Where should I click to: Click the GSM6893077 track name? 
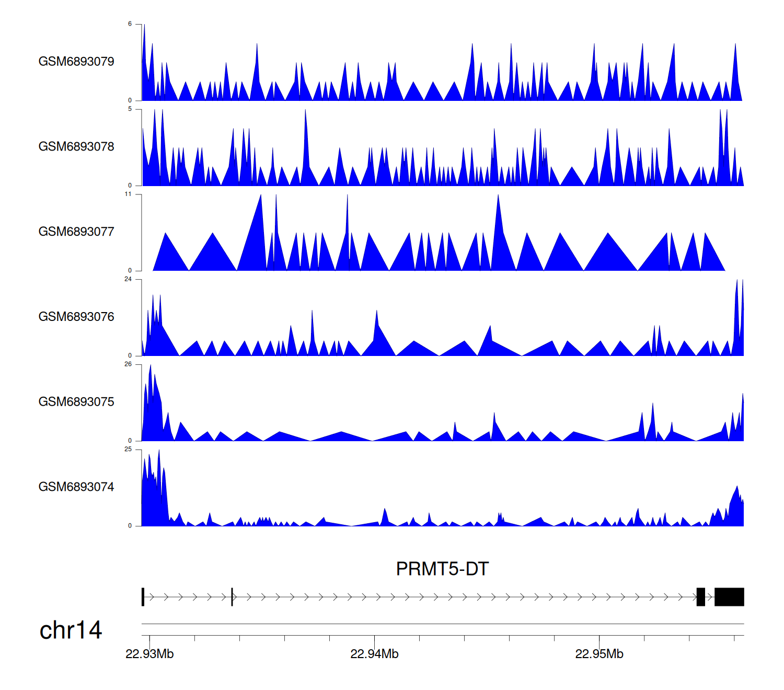coord(76,232)
